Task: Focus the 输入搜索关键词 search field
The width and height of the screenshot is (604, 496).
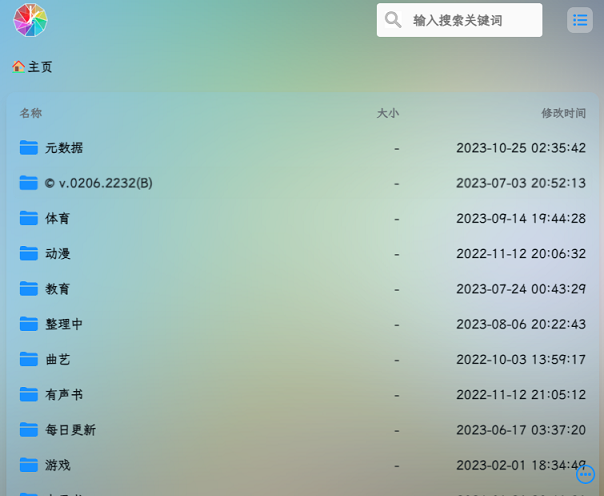Action: [470, 20]
